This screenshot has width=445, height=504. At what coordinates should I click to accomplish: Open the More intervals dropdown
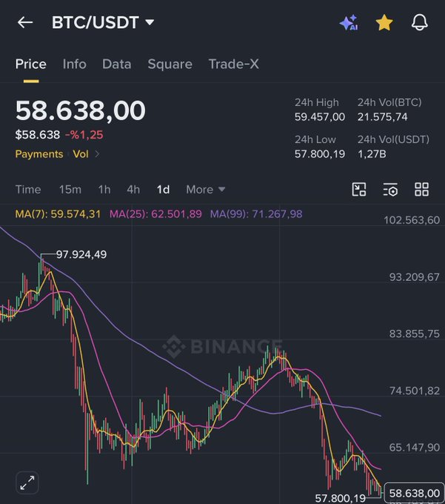coord(206,189)
